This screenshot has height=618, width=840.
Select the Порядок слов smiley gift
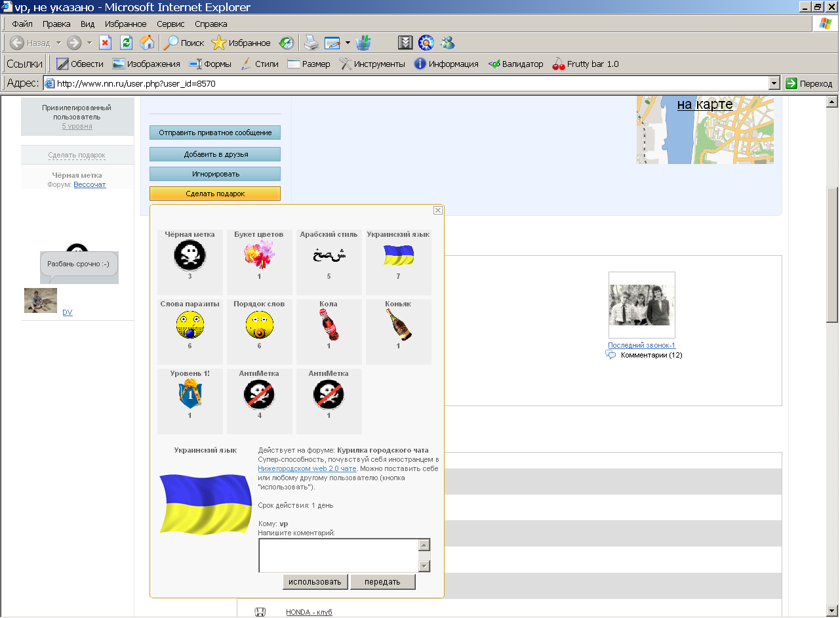[x=259, y=324]
